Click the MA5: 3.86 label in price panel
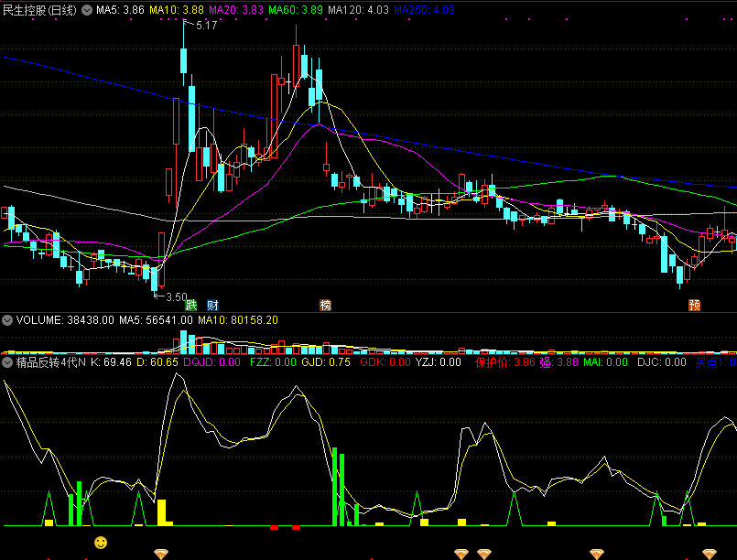The width and height of the screenshot is (737, 560). tap(120, 10)
